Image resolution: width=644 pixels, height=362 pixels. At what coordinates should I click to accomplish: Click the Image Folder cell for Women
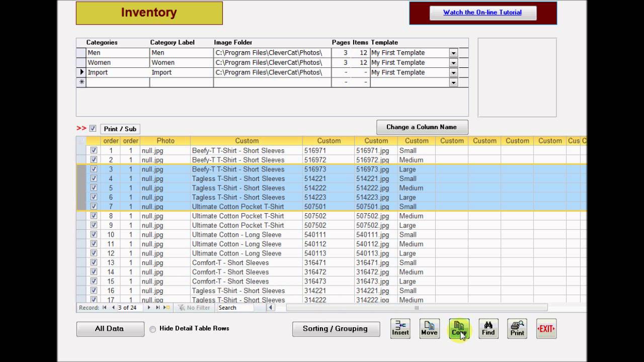272,63
